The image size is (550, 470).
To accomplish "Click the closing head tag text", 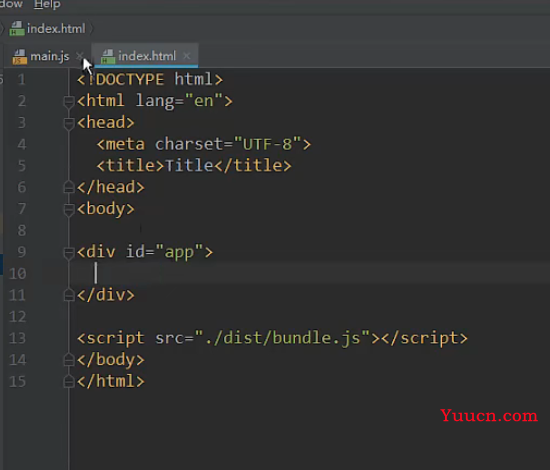I will 110,187.
